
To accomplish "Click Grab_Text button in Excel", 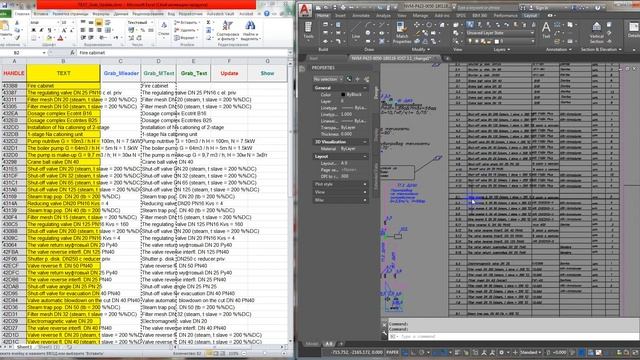I will pyautogui.click(x=194, y=73).
